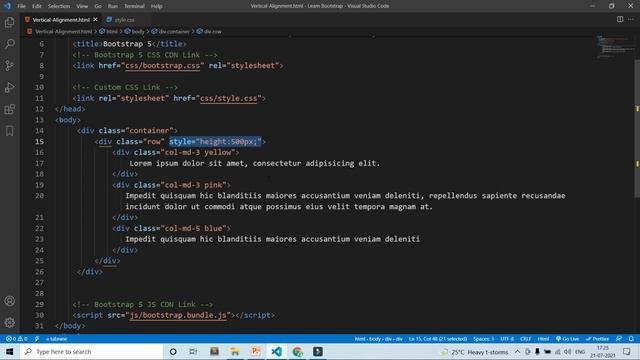Click the notifications bell in status bar

[x=631, y=339]
